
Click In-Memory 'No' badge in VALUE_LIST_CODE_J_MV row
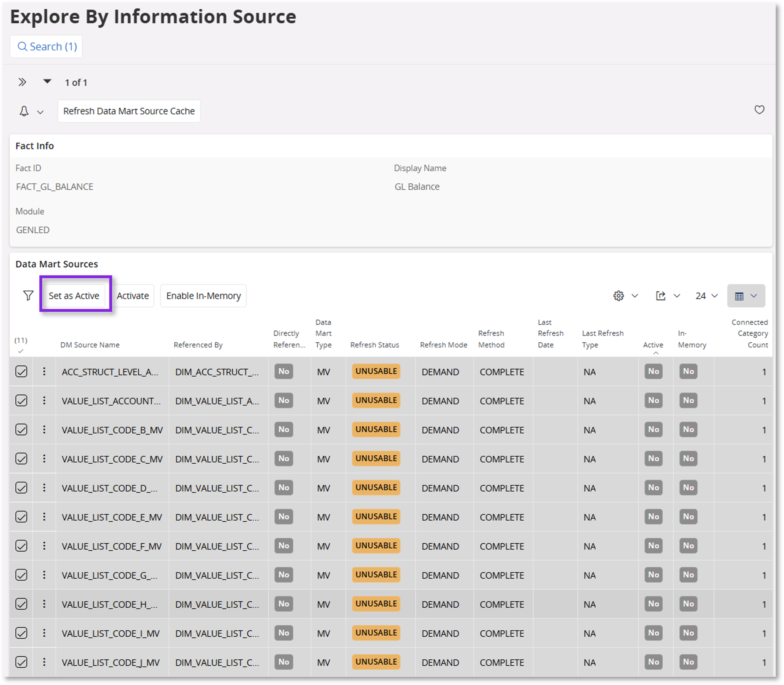pos(688,662)
